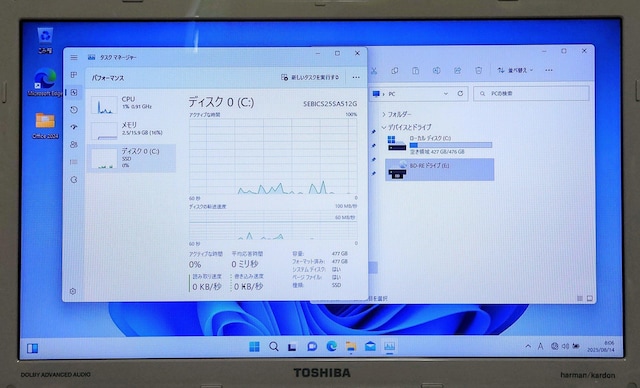This screenshot has width=640, height=388.
Task: Expand the フォルダー group in Explorer
Action: point(384,115)
